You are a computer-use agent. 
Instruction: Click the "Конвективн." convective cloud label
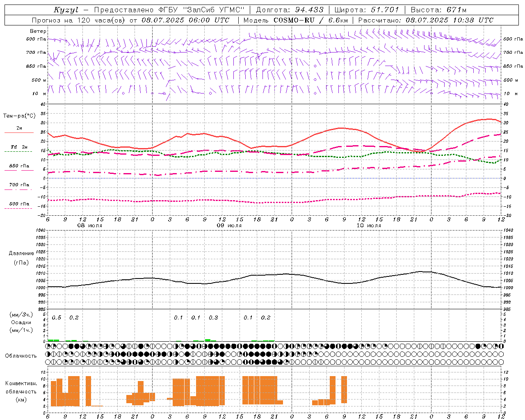pyautogui.click(x=21, y=383)
